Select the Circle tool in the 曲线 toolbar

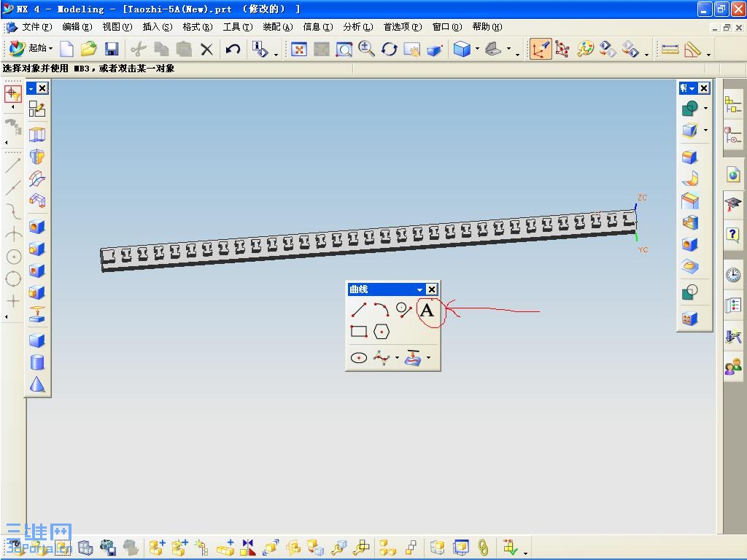(404, 310)
